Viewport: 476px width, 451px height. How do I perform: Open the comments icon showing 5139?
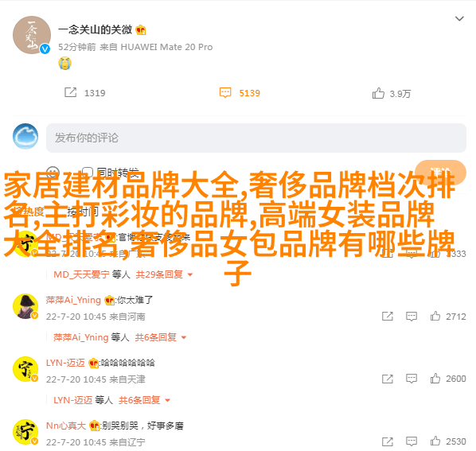[x=225, y=93]
